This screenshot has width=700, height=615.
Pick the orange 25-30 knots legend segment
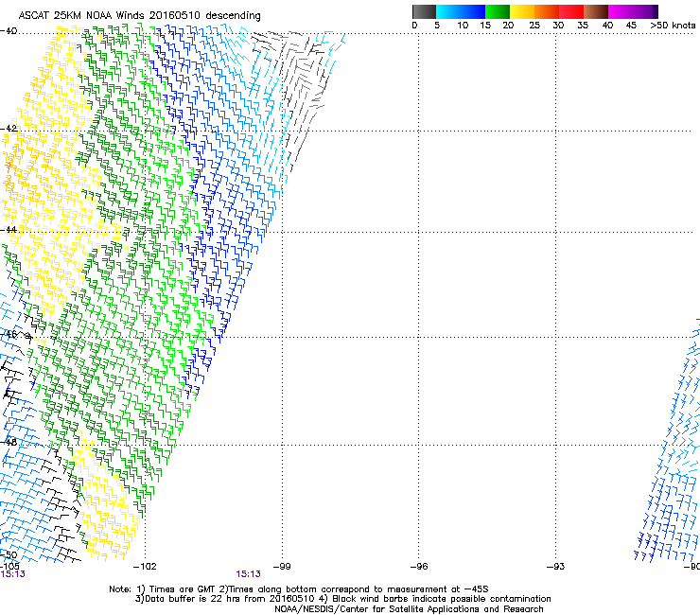547,11
